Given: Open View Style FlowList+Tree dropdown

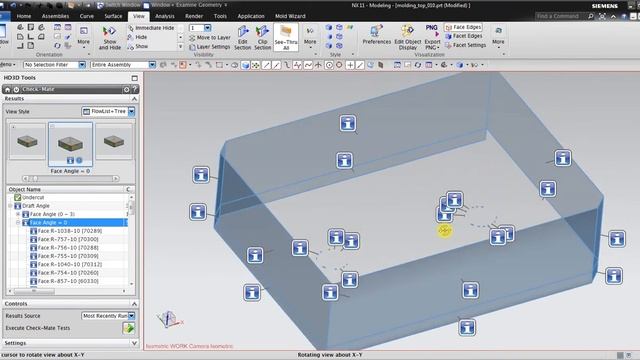Looking at the screenshot, I should pyautogui.click(x=131, y=111).
